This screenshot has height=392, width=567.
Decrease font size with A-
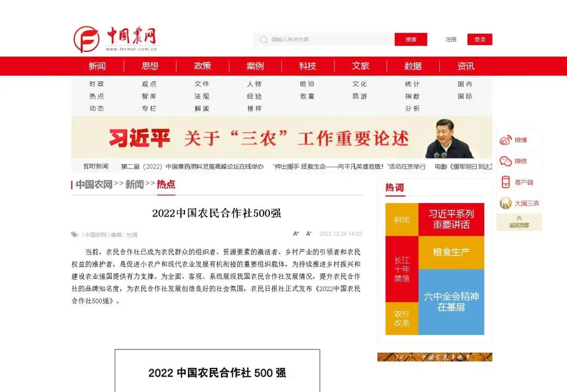309,234
